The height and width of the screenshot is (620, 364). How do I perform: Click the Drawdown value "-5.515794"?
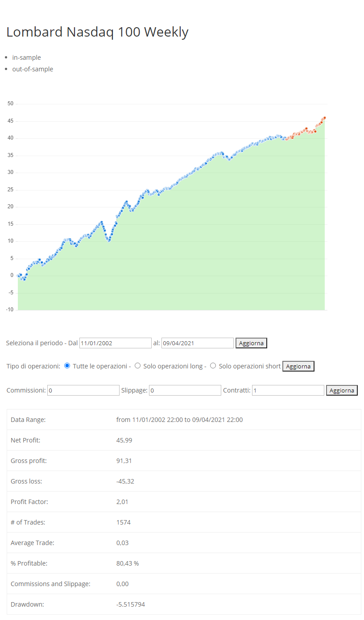pos(131,604)
